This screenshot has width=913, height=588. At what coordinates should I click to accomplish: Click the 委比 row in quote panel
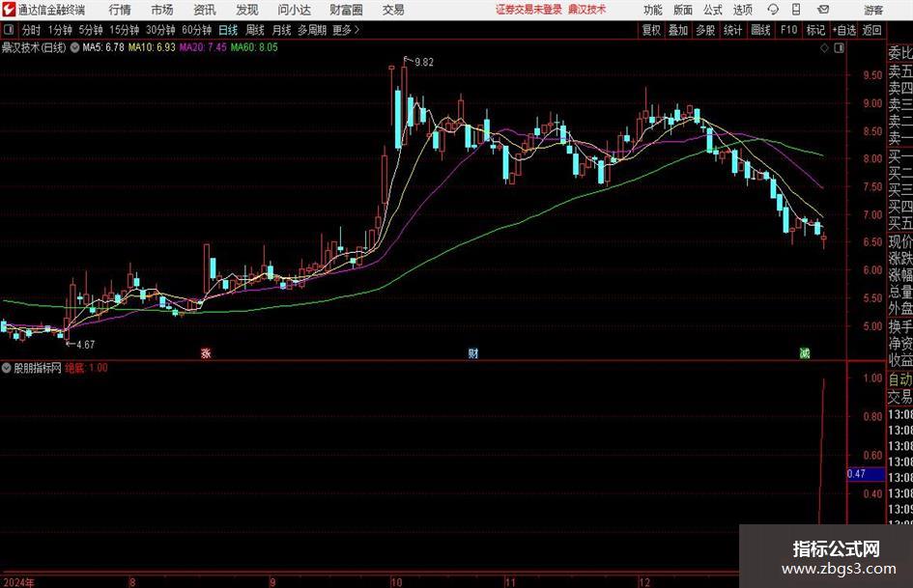(899, 53)
